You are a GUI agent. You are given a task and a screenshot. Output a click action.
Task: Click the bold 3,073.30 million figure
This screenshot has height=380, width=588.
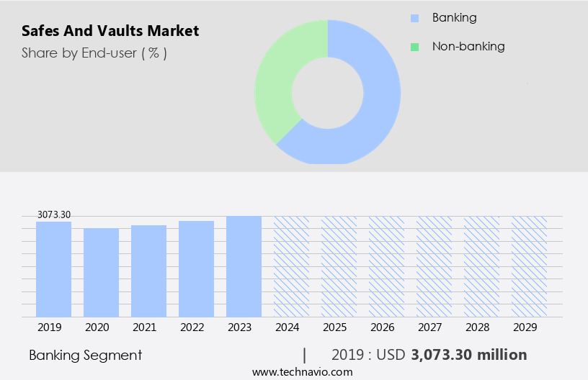469,355
